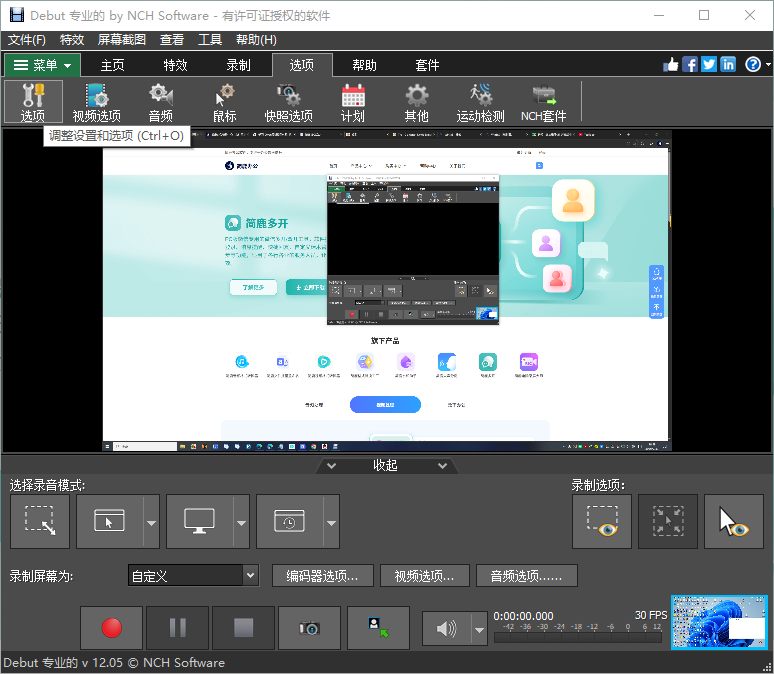Open the 计划 schedule calendar icon
Image resolution: width=774 pixels, height=674 pixels.
pos(352,102)
